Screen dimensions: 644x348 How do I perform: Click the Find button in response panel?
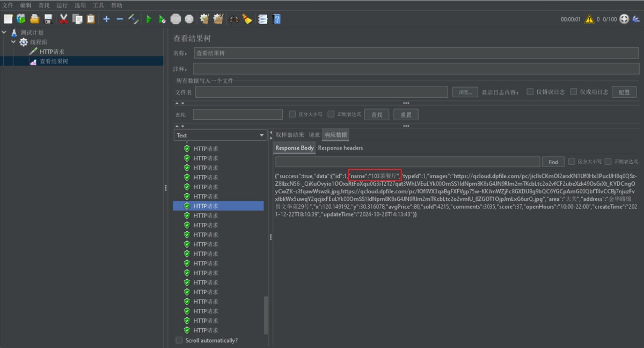(553, 162)
